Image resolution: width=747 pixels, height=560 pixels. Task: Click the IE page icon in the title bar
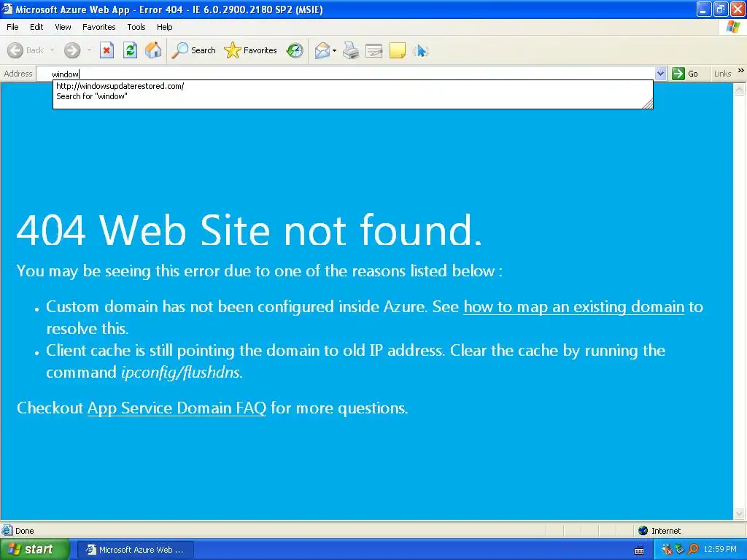[x=7, y=9]
